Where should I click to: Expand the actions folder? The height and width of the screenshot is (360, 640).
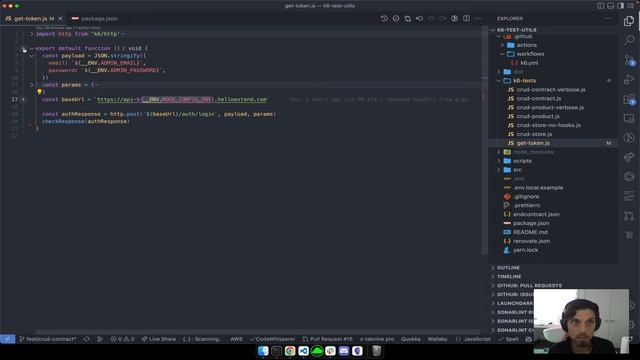[502, 45]
